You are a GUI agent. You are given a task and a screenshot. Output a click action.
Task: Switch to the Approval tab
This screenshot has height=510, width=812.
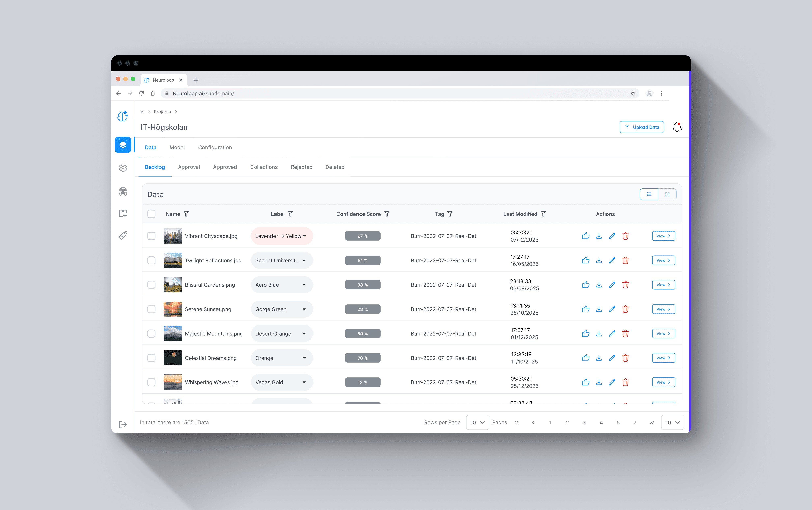tap(189, 167)
